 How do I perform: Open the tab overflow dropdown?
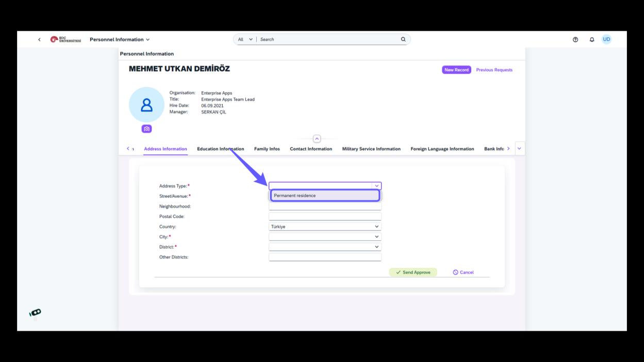tap(519, 148)
